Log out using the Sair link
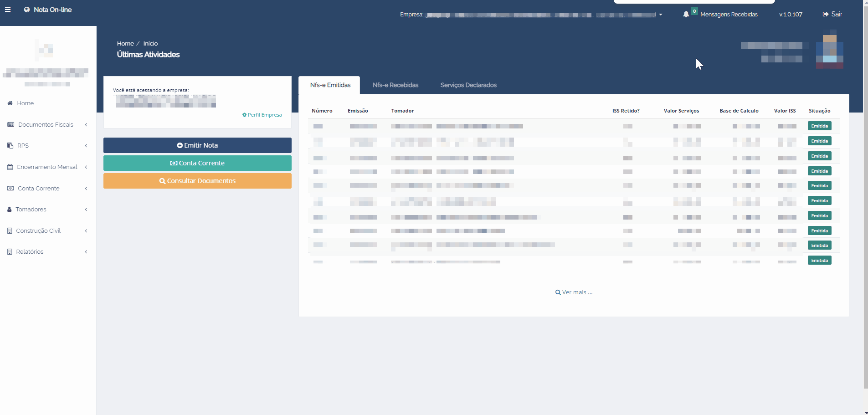Image resolution: width=868 pixels, height=415 pixels. tap(832, 15)
